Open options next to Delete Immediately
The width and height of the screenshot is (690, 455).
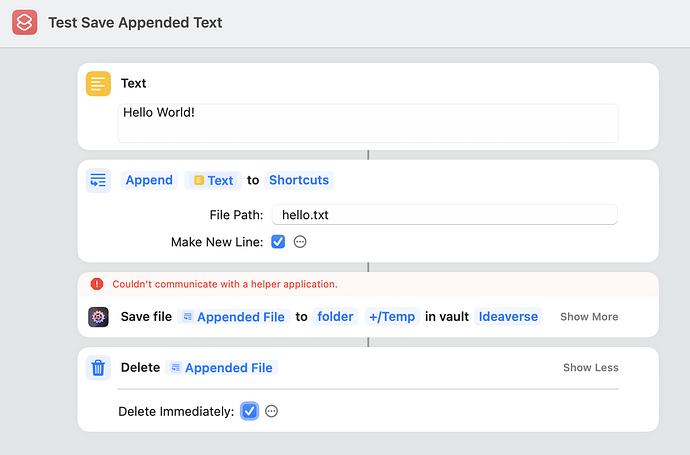tap(271, 411)
